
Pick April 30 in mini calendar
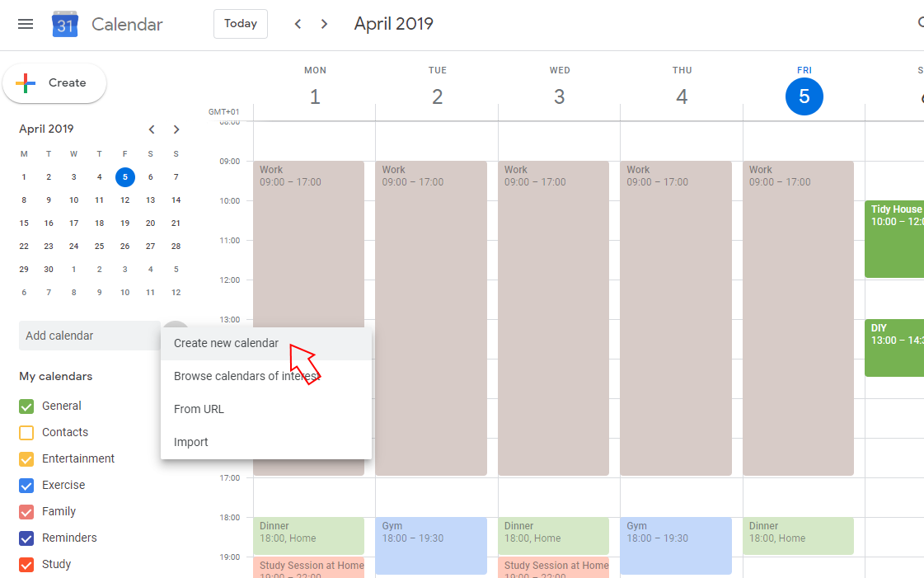49,270
